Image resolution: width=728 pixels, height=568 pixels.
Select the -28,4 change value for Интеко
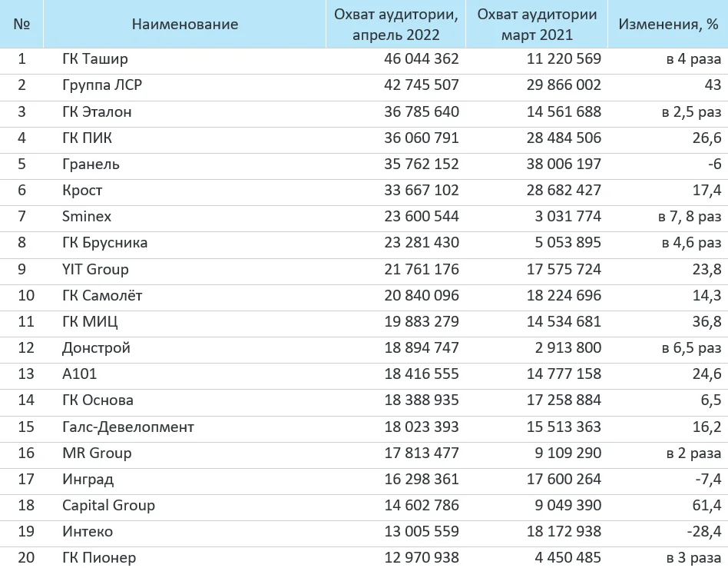(x=703, y=531)
